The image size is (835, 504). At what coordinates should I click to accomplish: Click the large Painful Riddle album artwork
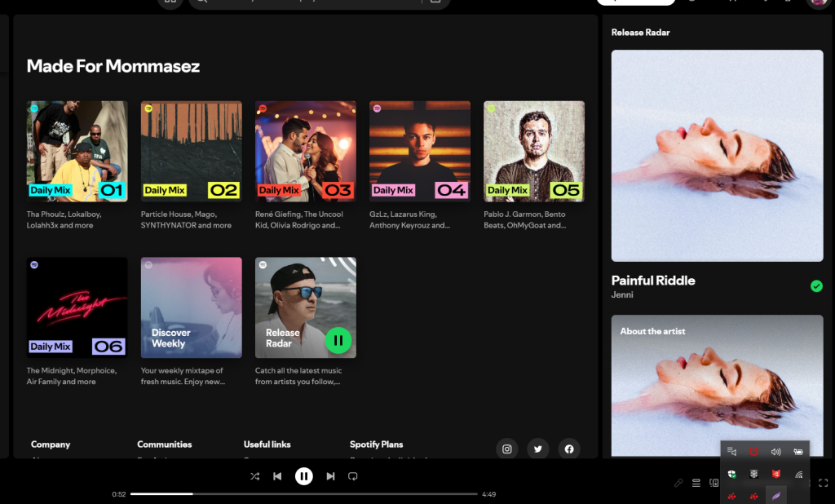[x=717, y=156]
